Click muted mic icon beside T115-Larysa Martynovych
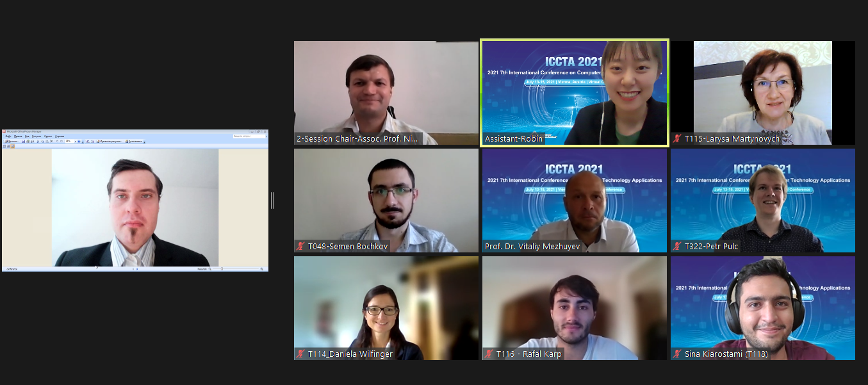 click(677, 138)
